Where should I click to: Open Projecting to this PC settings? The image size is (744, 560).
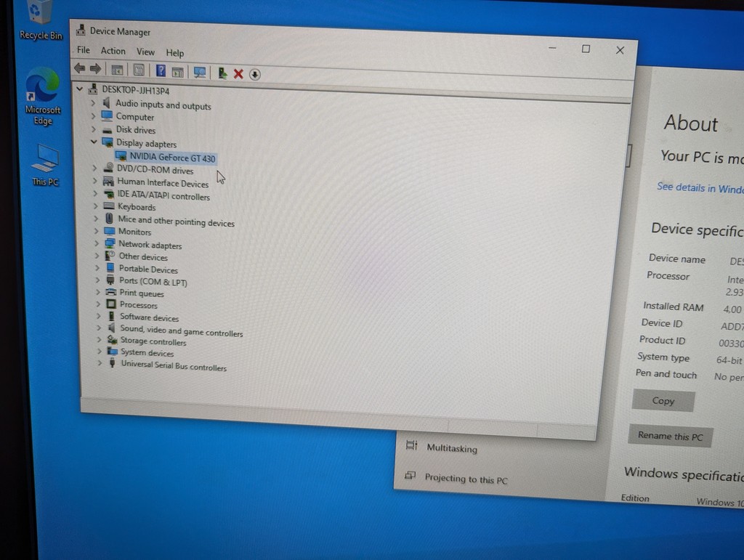(x=466, y=479)
